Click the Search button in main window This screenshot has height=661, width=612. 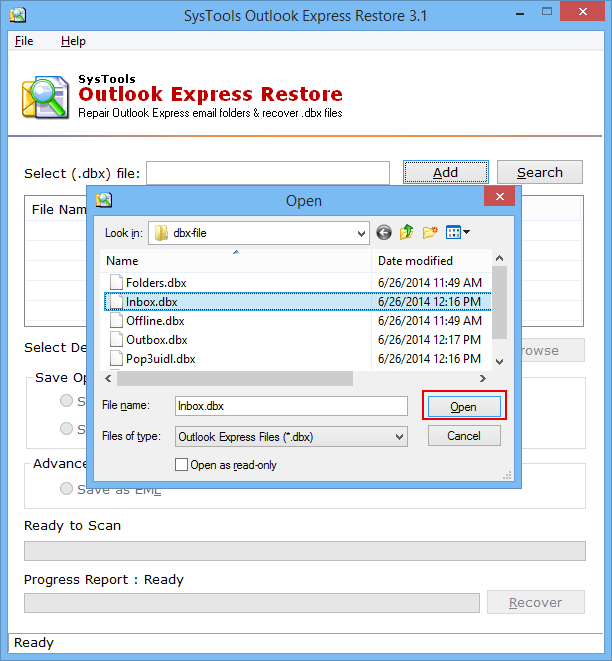click(540, 172)
